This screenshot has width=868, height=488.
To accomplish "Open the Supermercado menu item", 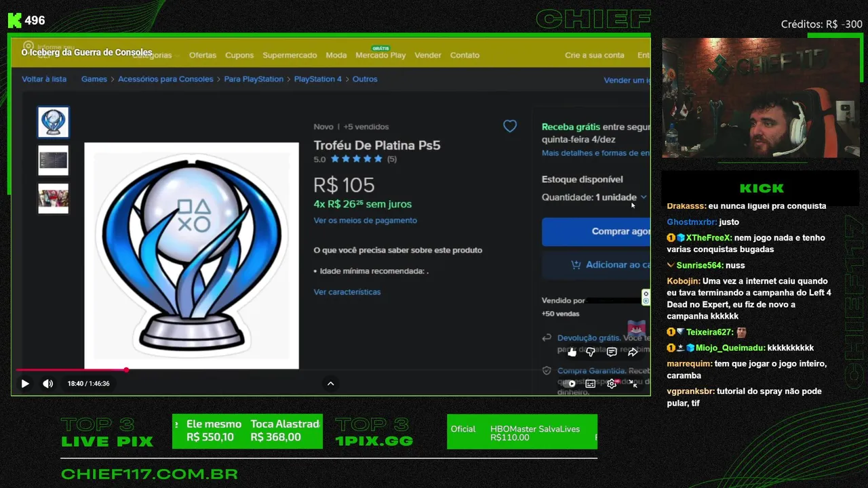I will pyautogui.click(x=290, y=56).
